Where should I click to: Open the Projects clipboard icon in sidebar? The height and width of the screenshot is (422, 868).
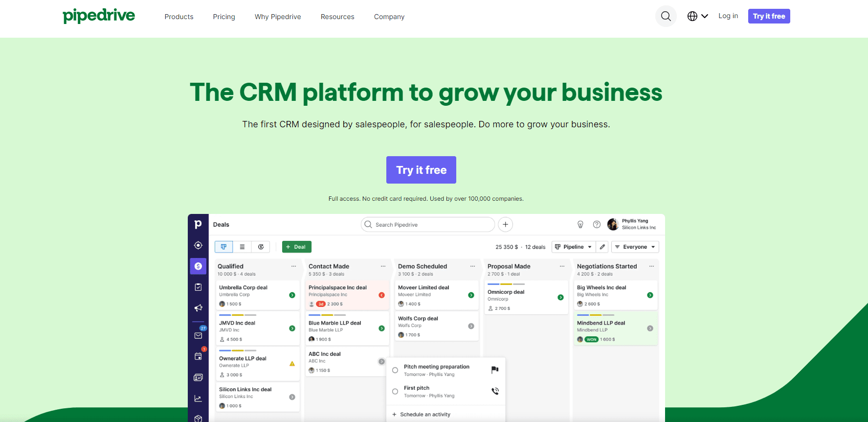click(x=198, y=287)
